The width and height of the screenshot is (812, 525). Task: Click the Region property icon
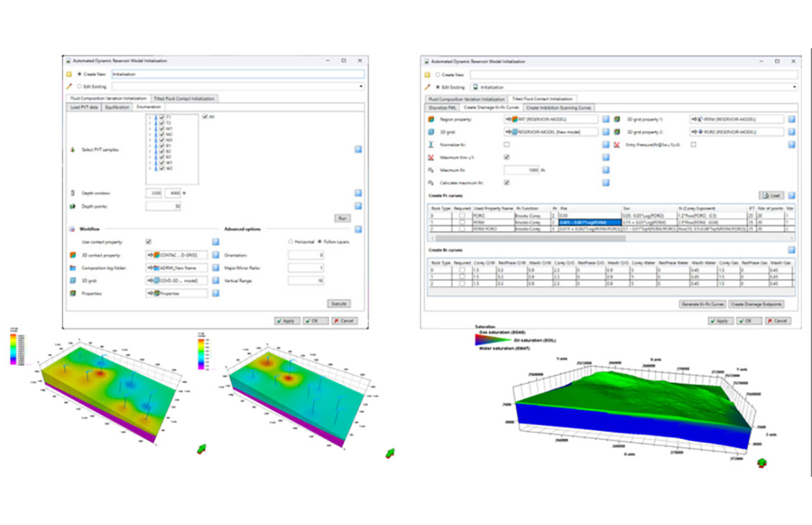[x=432, y=118]
